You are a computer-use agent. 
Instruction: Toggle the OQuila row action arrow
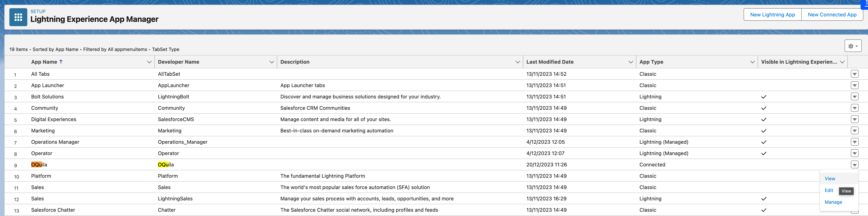coord(854,165)
